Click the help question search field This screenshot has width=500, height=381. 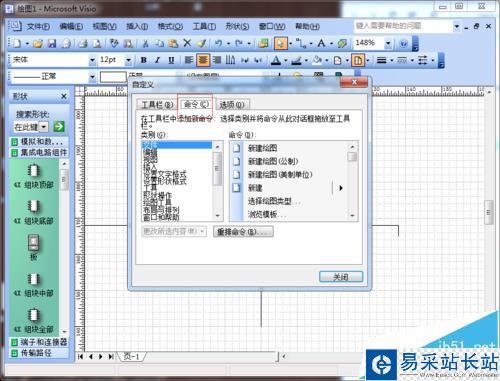(403, 26)
